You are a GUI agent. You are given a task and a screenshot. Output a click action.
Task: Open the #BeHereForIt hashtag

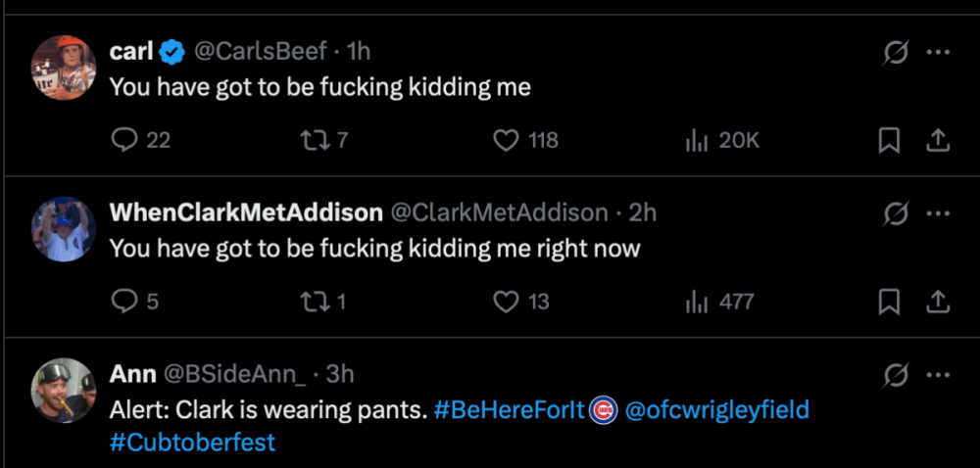coord(509,410)
